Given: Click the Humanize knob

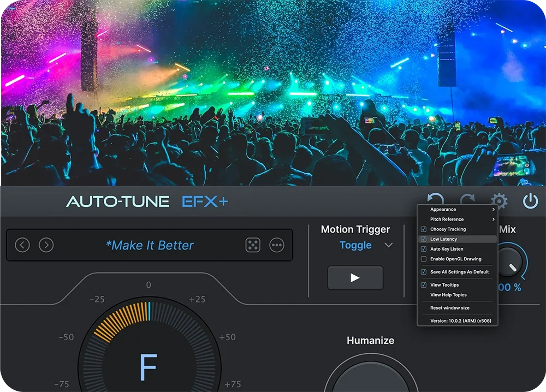Looking at the screenshot, I should 371,376.
